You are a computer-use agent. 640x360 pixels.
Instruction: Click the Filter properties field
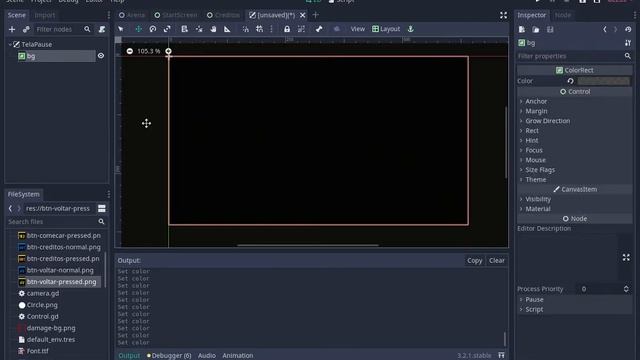click(575, 56)
